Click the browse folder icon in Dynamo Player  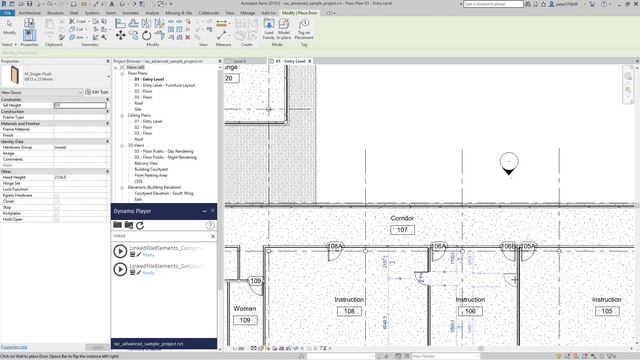(118, 225)
